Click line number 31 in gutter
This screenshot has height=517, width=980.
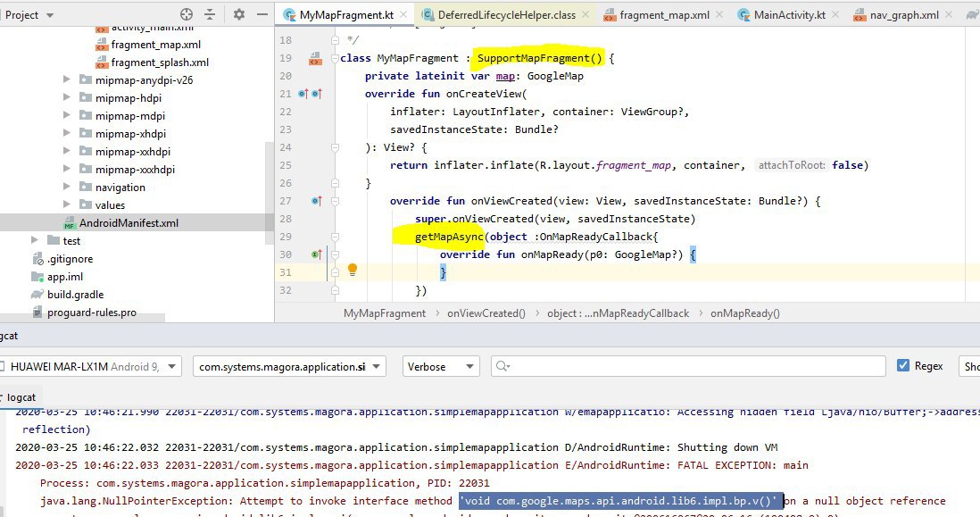[x=286, y=272]
